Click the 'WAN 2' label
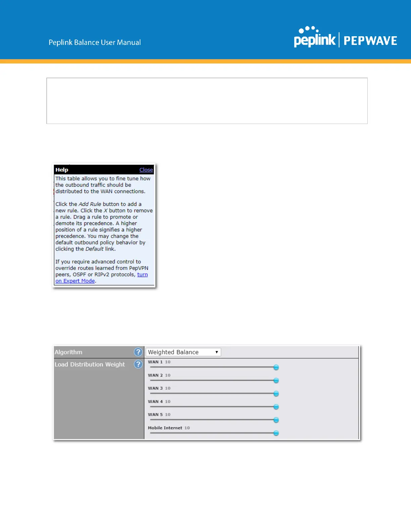Image resolution: width=411 pixels, height=532 pixels. [x=155, y=375]
